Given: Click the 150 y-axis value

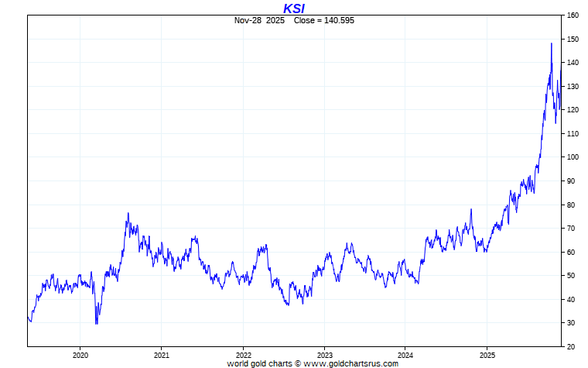Looking at the screenshot, I should [573, 39].
